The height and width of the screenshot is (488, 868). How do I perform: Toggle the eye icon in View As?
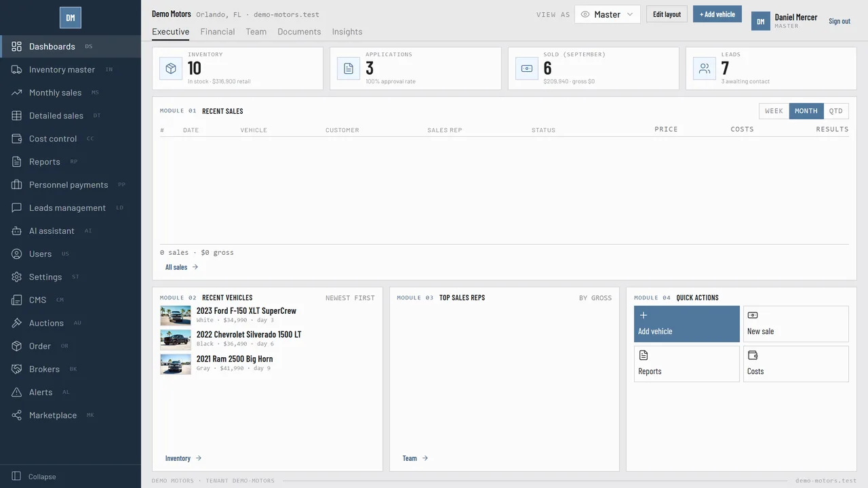(x=585, y=14)
